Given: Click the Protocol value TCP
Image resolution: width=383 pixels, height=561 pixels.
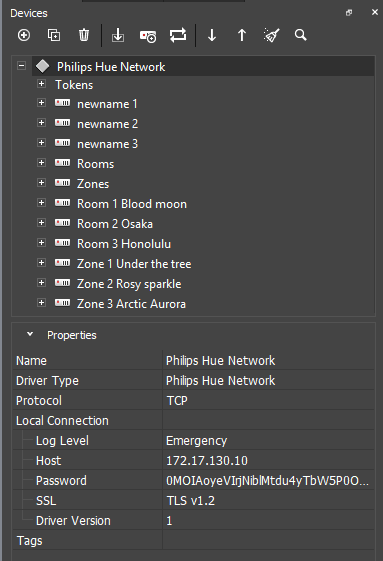Looking at the screenshot, I should [x=268, y=400].
